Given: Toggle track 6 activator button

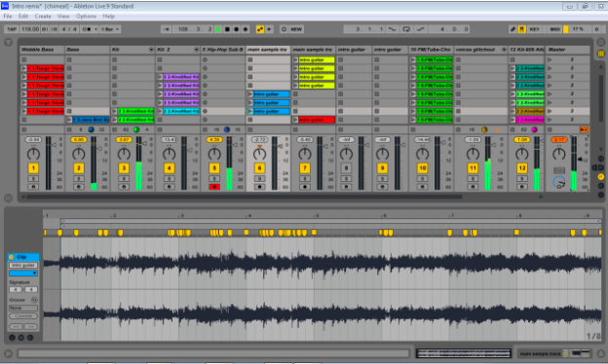Looking at the screenshot, I should [260, 168].
